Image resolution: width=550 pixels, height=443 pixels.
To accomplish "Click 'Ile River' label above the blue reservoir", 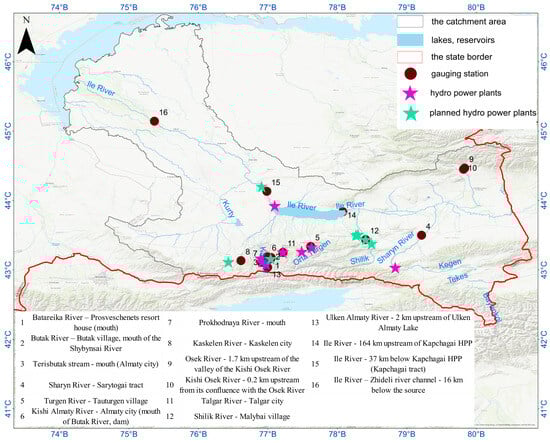I will click(x=302, y=206).
